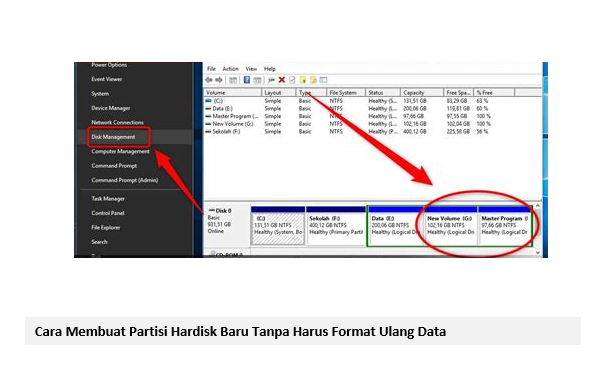Click the 400,12 GB capacity cell in the list
Image resolution: width=600 pixels, height=365 pixels.
click(x=415, y=131)
